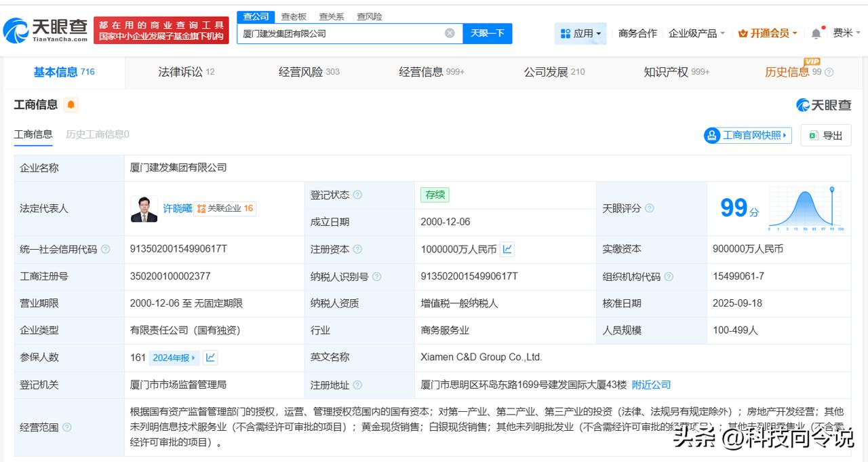Click the orange alert bell beside 工商信息

(x=71, y=104)
